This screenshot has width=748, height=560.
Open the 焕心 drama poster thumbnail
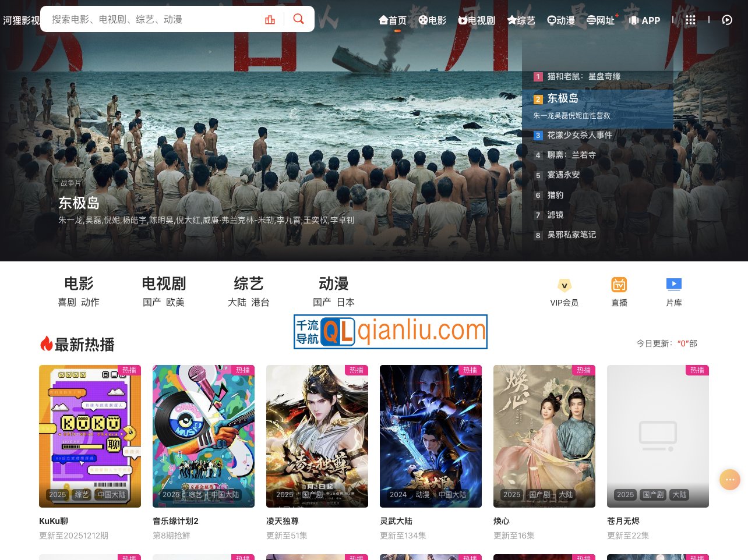click(x=544, y=436)
